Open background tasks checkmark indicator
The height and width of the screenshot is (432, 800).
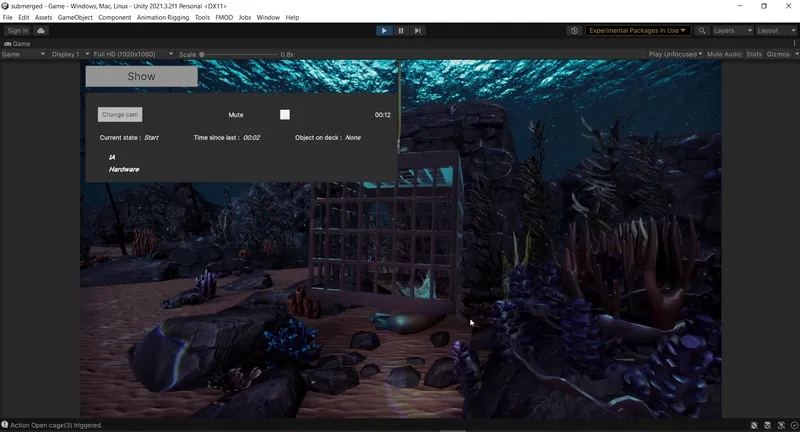click(x=794, y=425)
